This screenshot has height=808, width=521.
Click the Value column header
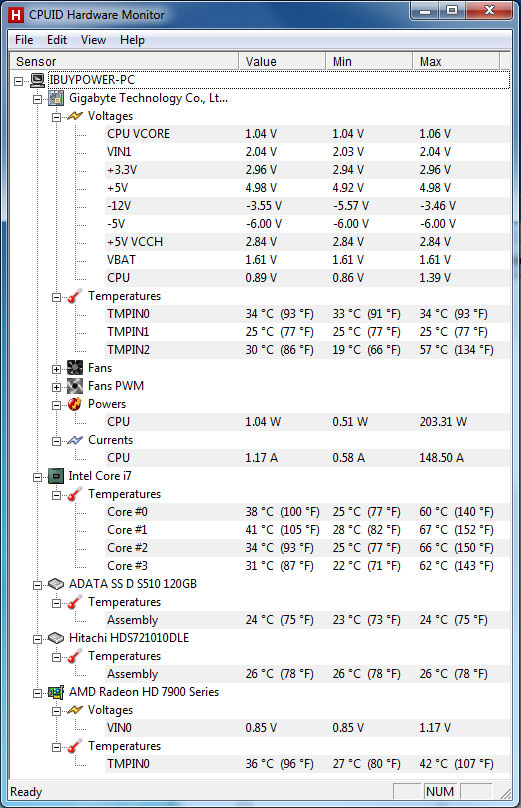282,61
